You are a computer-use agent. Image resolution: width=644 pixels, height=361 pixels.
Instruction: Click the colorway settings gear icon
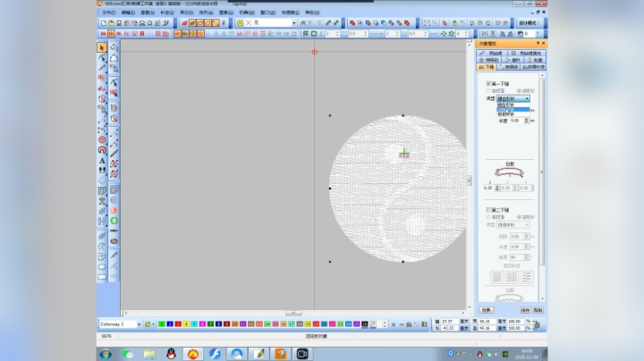(148, 324)
